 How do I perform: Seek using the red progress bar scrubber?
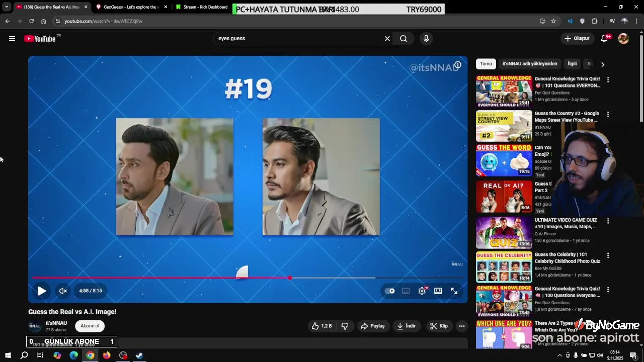290,278
